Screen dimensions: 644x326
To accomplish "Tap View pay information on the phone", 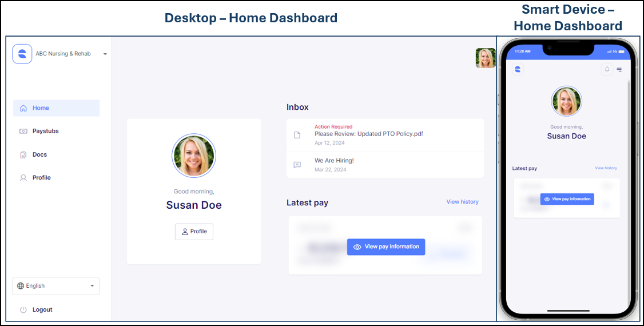I will click(567, 199).
